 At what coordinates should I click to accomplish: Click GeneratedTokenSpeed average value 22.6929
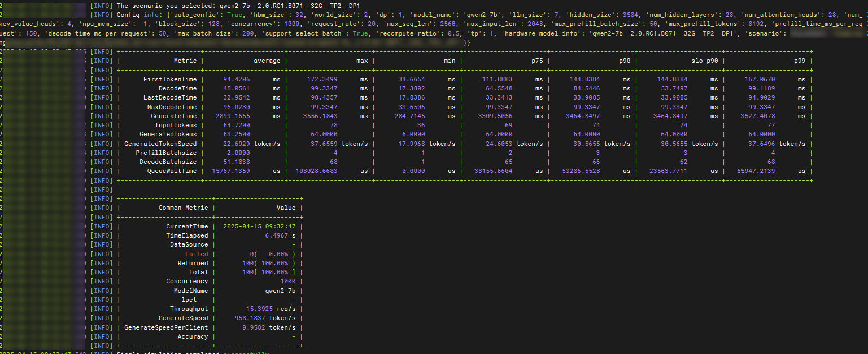237,144
